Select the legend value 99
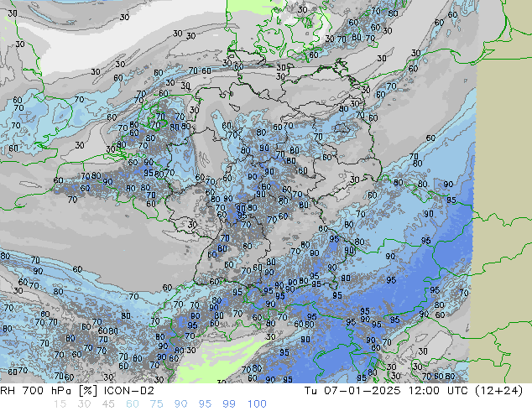 point(229,404)
